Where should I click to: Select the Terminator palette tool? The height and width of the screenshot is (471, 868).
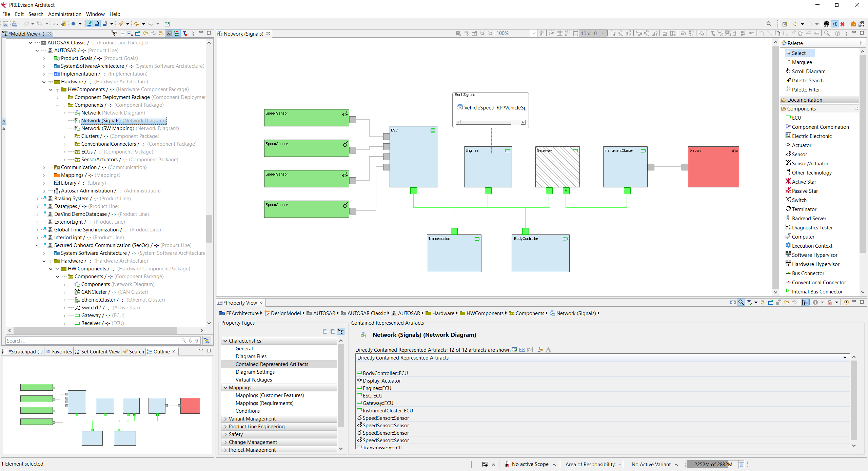[801, 209]
